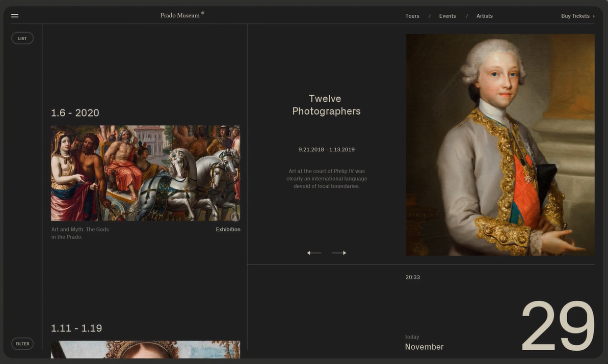This screenshot has width=608, height=364.
Task: Click the large 29 date number
Action: click(558, 326)
